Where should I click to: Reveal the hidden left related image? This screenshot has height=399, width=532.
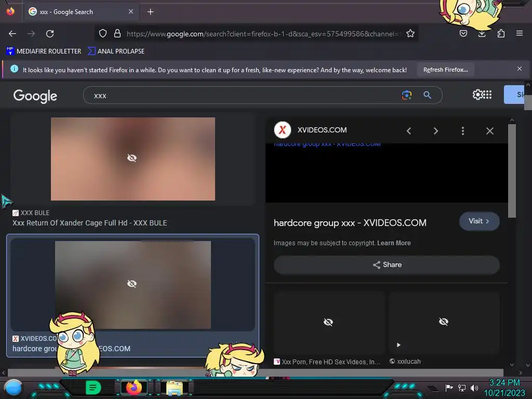pyautogui.click(x=328, y=322)
